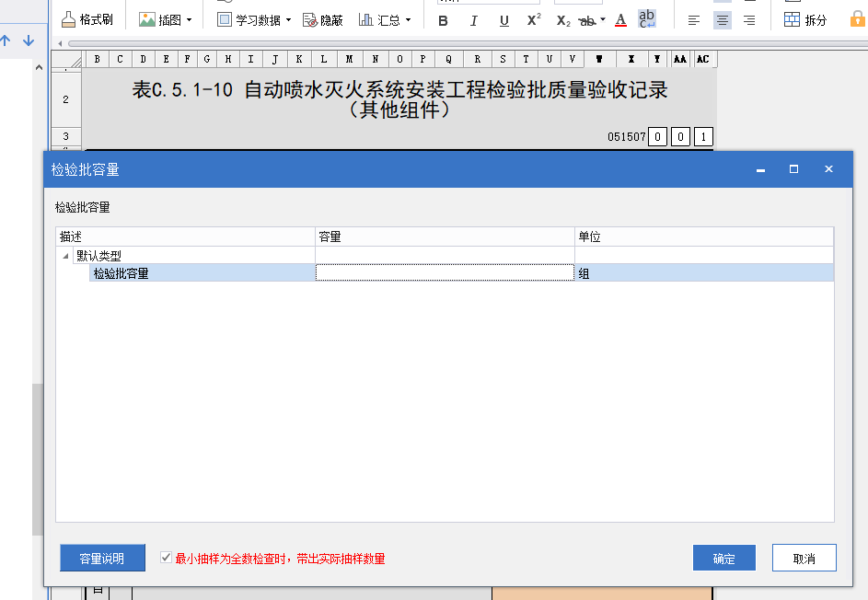Open strikethrough dropdown arrow
This screenshot has width=868, height=600.
coord(603,20)
